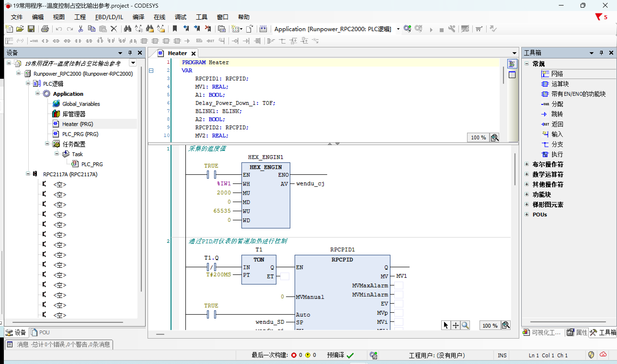Open the 在线 menu
The width and height of the screenshot is (617, 364).
[x=160, y=17]
